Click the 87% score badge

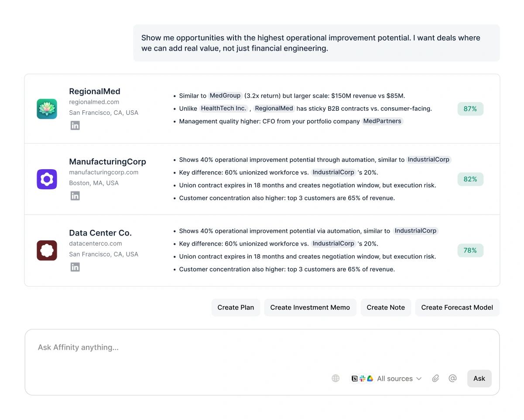point(470,109)
